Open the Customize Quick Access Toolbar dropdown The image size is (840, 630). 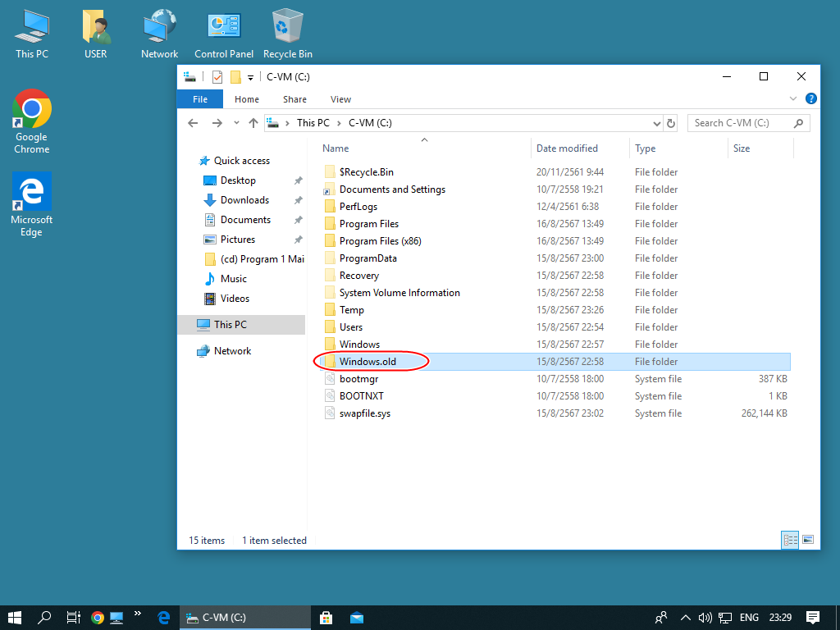[x=250, y=77]
